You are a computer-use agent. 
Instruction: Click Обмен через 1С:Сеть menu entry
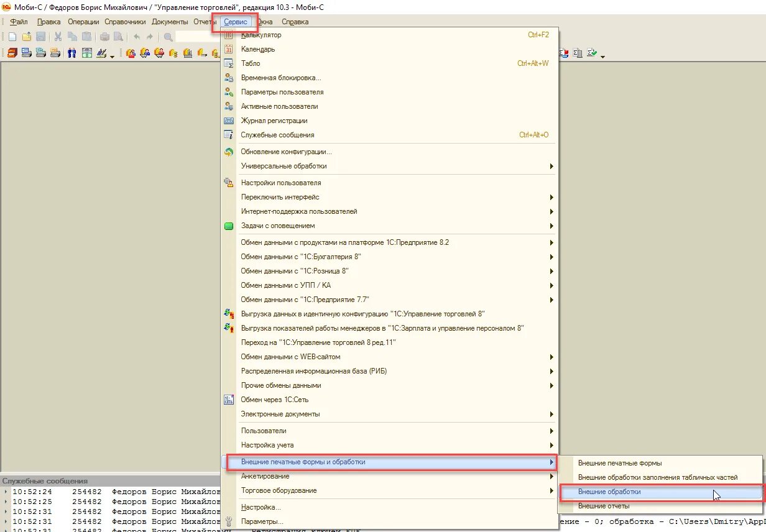coord(390,400)
